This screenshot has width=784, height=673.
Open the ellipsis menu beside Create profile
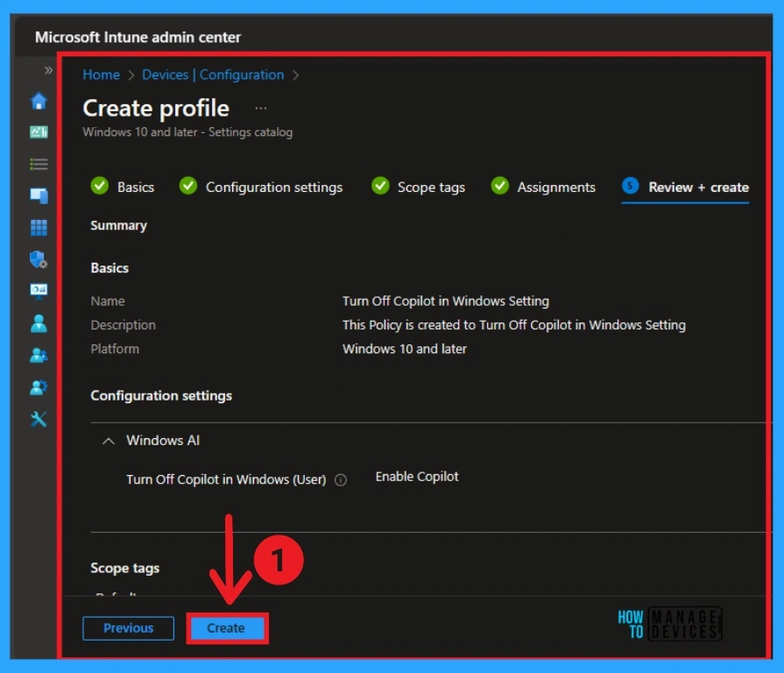tap(260, 108)
